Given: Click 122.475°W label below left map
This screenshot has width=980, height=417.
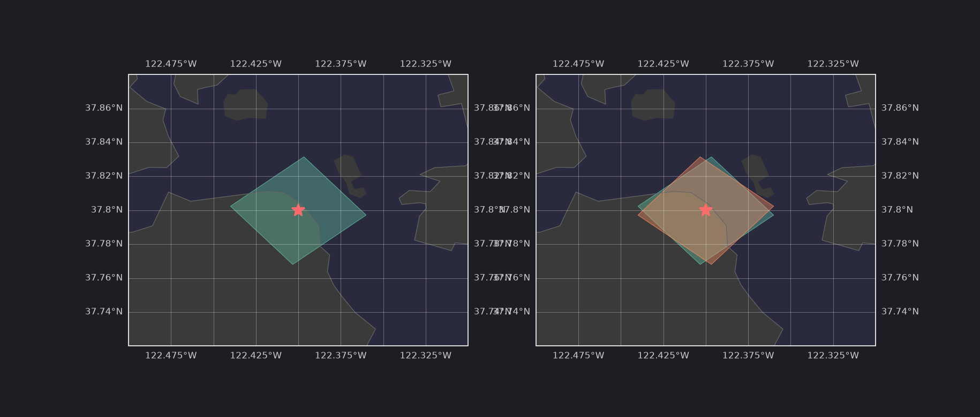Looking at the screenshot, I should click(x=171, y=355).
